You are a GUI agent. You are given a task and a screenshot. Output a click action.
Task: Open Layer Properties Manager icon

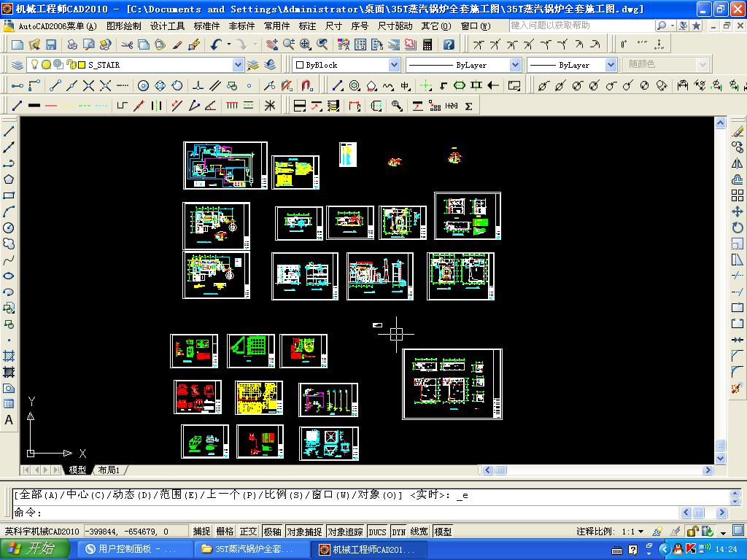click(x=18, y=65)
